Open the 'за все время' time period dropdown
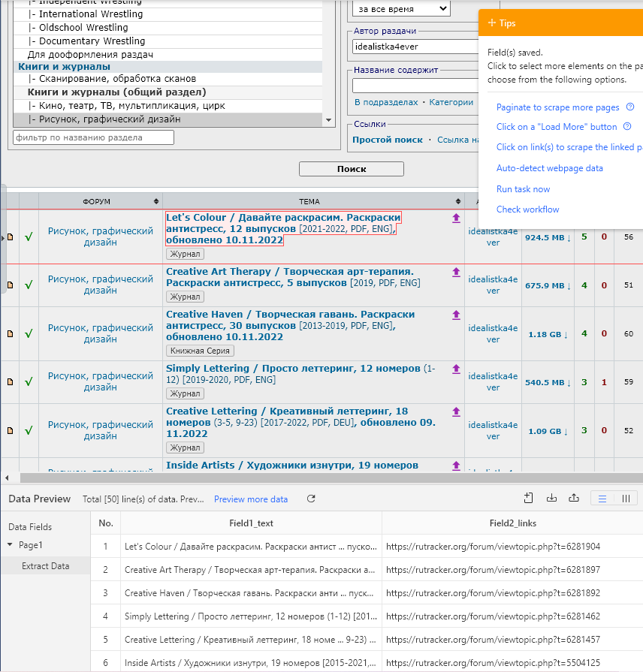 pyautogui.click(x=401, y=8)
